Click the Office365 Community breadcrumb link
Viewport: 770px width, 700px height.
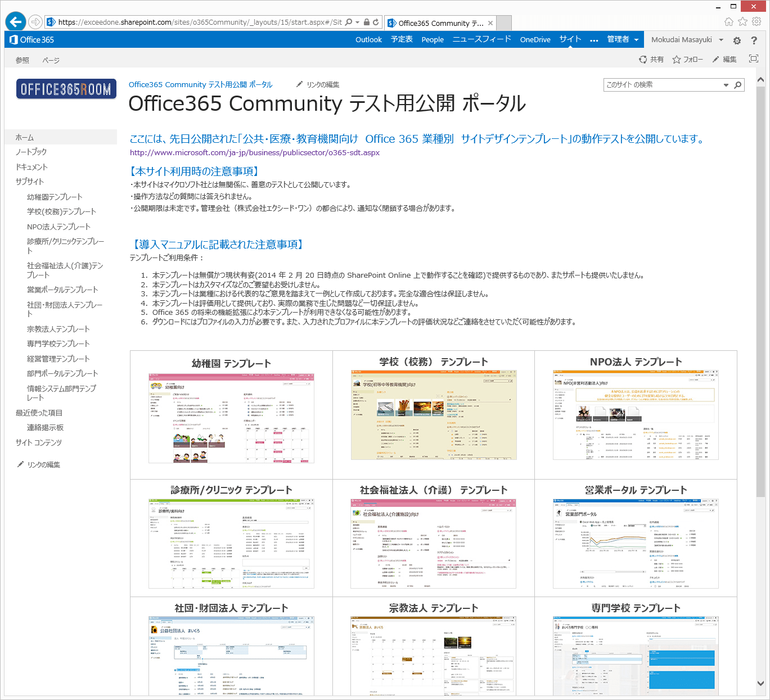coord(200,85)
